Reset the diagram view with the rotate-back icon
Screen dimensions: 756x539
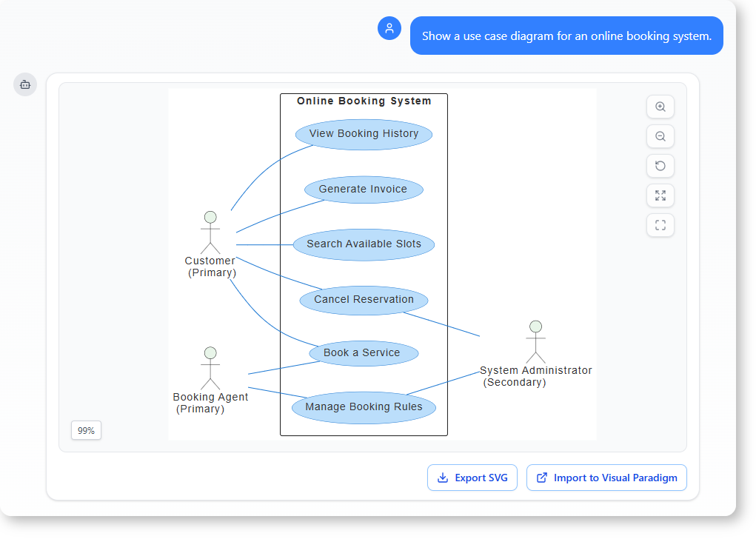(660, 166)
